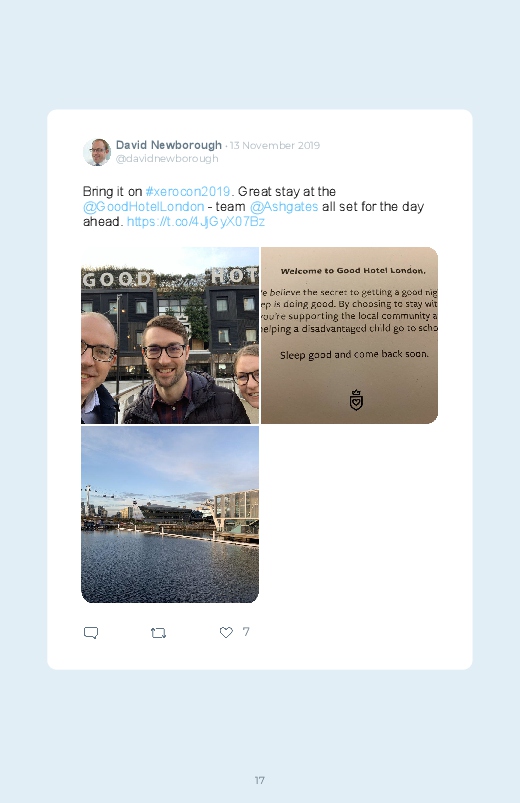520x803 pixels.
Task: Open the Good Hotel welcome card photo
Action: (x=349, y=335)
